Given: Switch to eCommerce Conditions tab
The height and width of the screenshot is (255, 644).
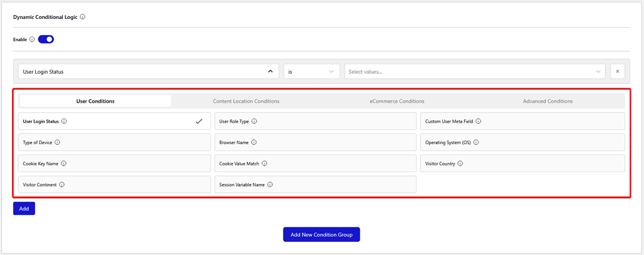Looking at the screenshot, I should tap(397, 101).
